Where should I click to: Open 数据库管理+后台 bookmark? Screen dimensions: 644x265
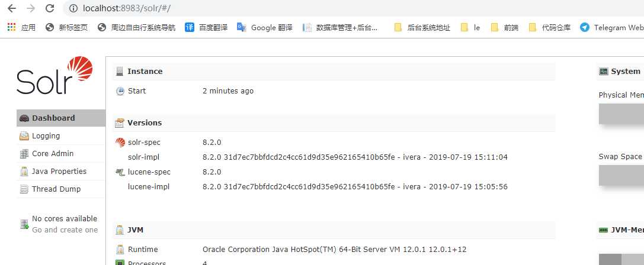340,27
